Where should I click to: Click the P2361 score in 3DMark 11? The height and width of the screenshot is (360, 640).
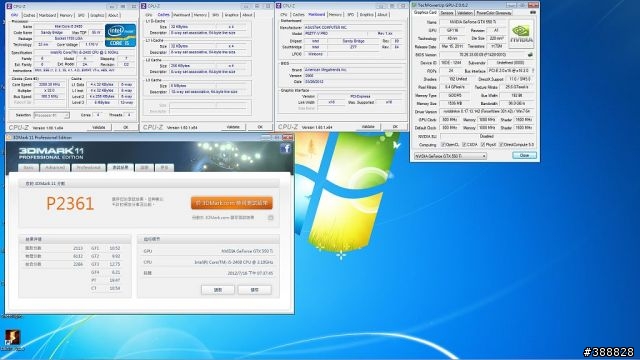click(70, 203)
